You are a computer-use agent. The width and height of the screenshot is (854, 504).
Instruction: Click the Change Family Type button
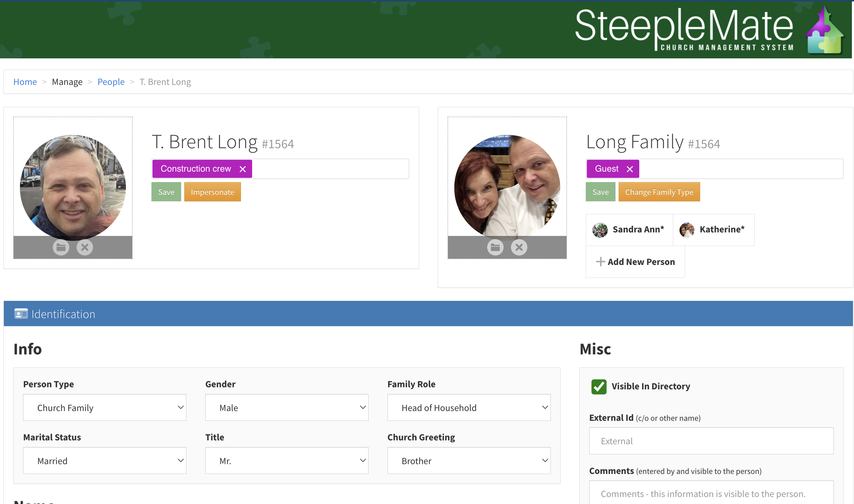tap(659, 192)
